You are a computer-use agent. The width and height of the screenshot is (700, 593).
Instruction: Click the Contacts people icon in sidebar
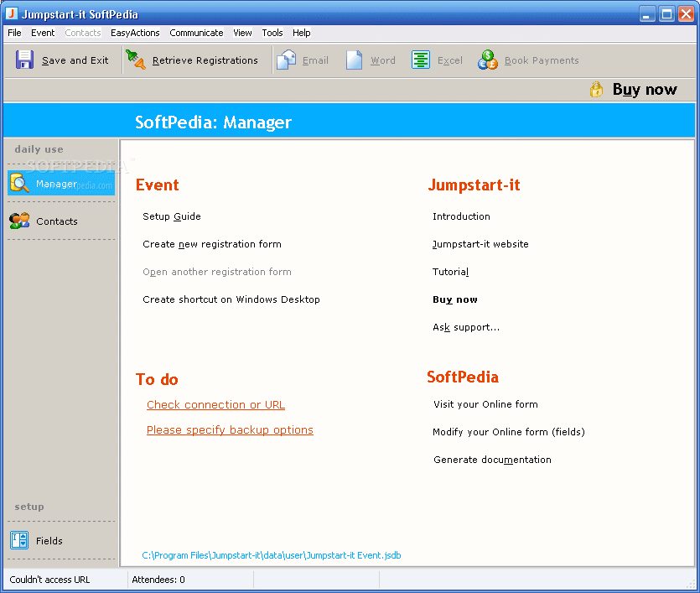coord(19,221)
